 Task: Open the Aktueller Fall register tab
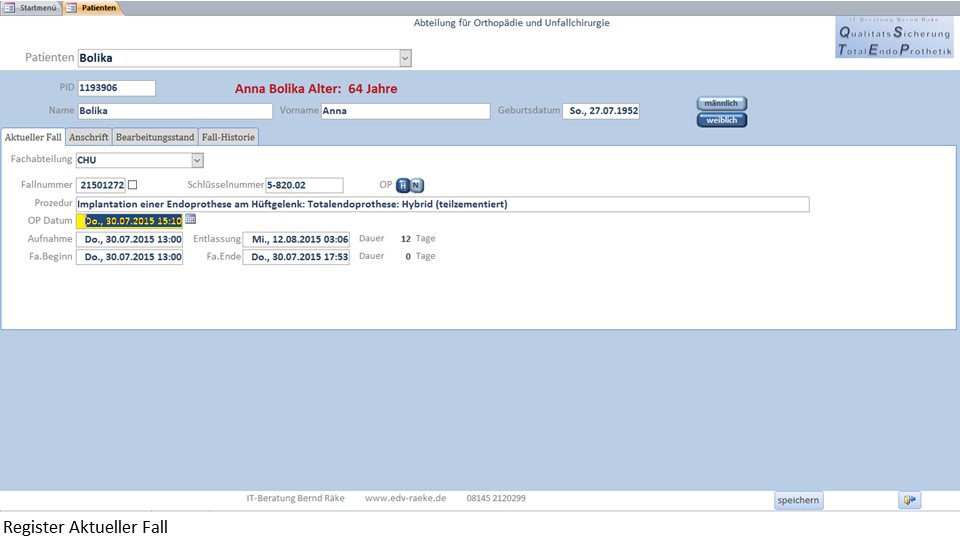point(33,137)
